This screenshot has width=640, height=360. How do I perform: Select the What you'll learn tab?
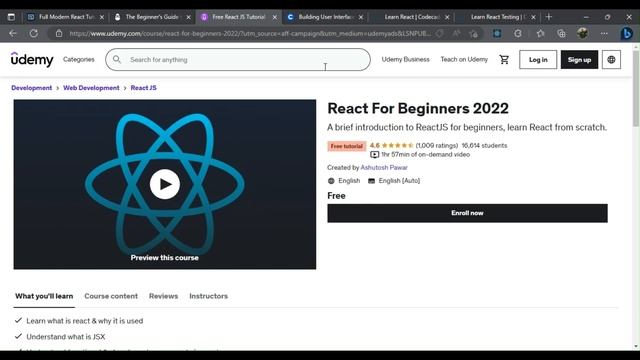click(44, 296)
